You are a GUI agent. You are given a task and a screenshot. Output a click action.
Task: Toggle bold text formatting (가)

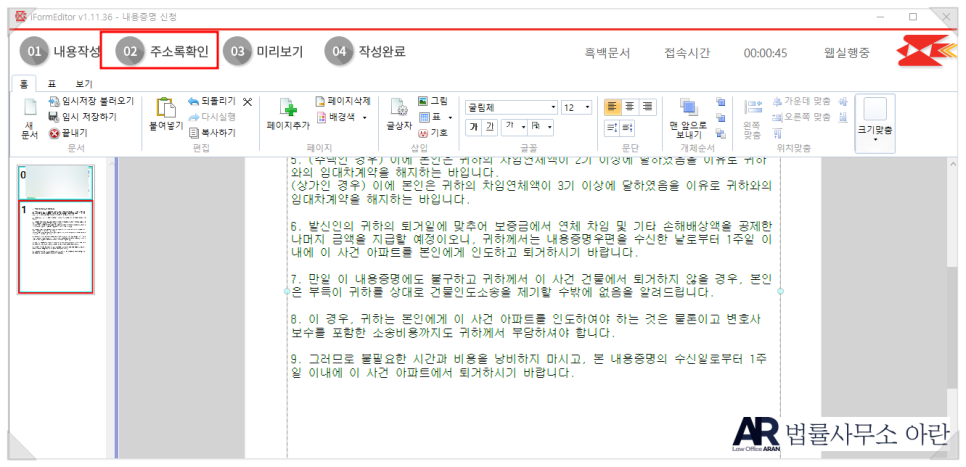pyautogui.click(x=474, y=126)
